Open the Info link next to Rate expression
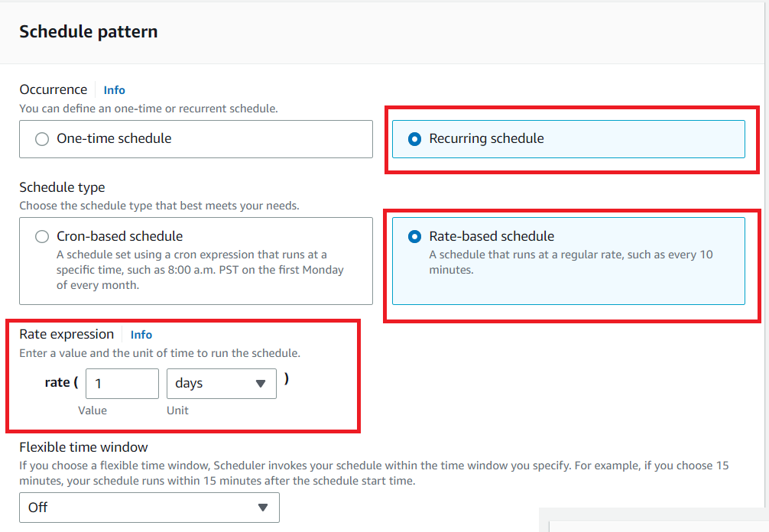 (x=141, y=335)
